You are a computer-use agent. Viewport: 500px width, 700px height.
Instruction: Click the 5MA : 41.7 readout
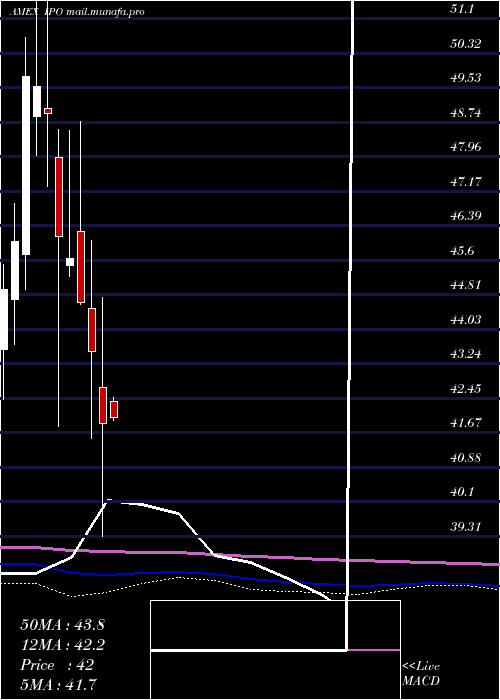(x=59, y=685)
